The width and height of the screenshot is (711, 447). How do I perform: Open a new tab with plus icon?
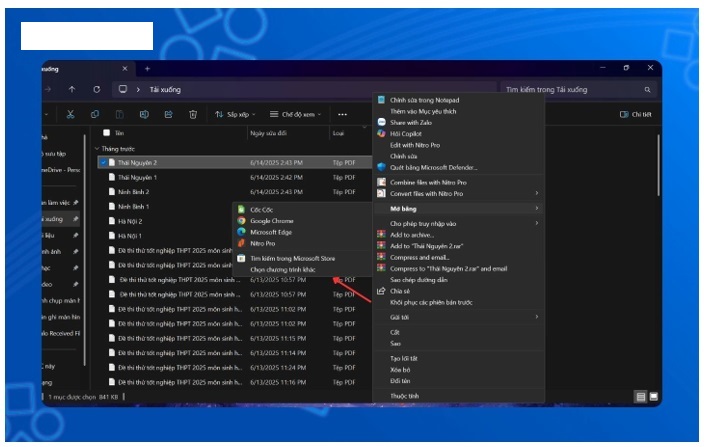pyautogui.click(x=147, y=68)
